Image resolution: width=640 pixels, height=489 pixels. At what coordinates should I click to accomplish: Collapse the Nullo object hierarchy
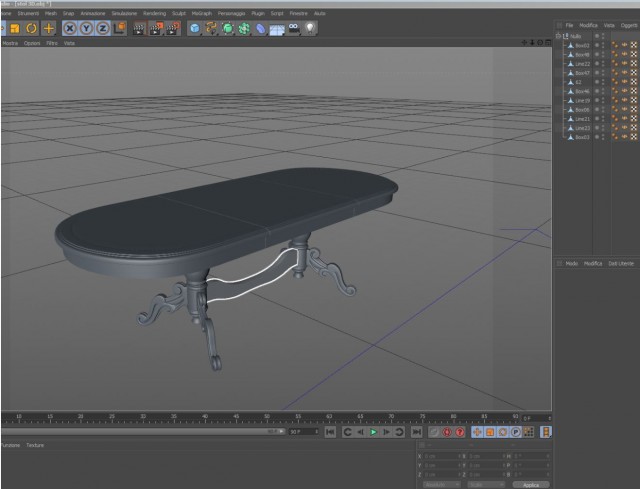point(558,36)
